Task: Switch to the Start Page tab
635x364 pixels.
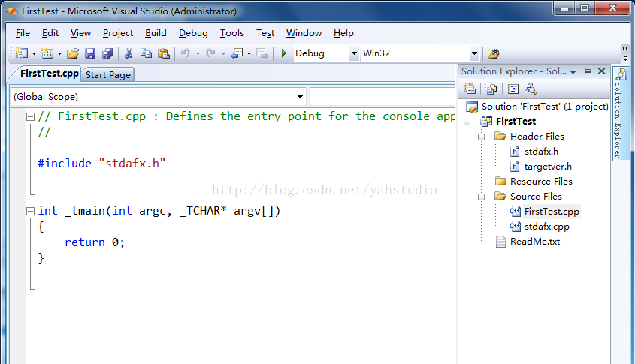Action: pyautogui.click(x=108, y=75)
